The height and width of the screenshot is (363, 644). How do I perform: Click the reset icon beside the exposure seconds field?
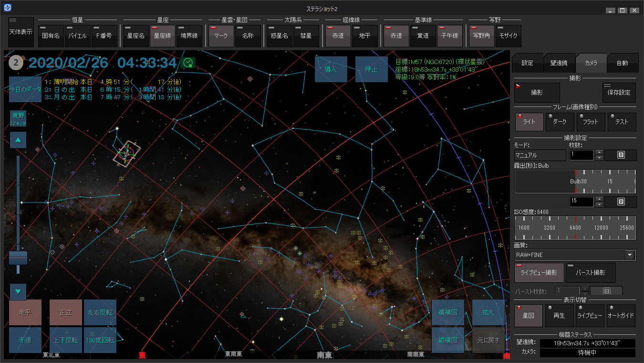click(x=621, y=202)
